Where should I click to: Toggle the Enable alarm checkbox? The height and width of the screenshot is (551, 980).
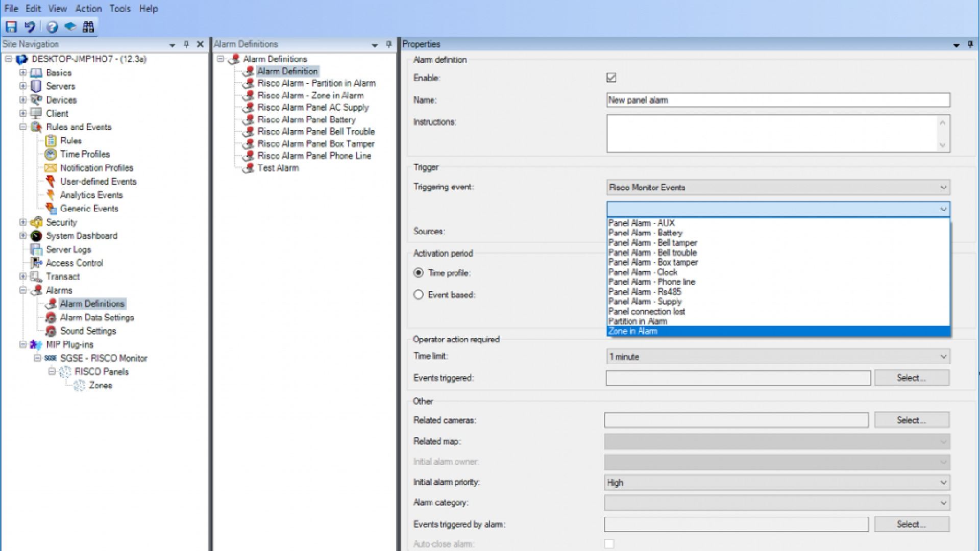coord(611,78)
